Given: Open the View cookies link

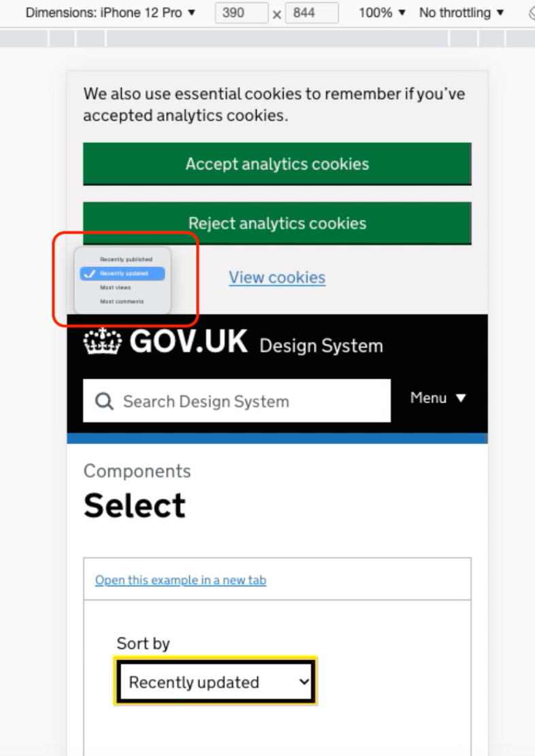Looking at the screenshot, I should (x=276, y=278).
